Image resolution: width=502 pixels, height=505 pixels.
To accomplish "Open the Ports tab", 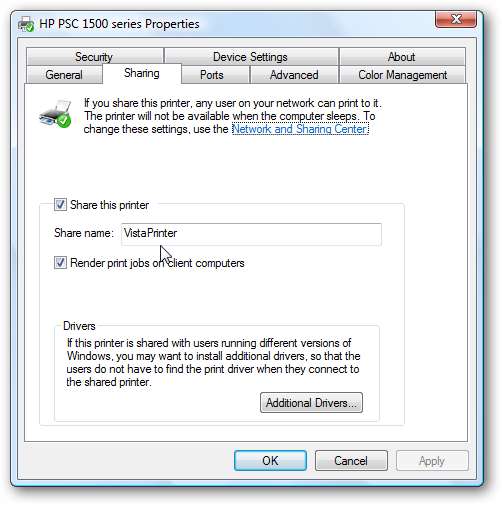I will pos(212,75).
